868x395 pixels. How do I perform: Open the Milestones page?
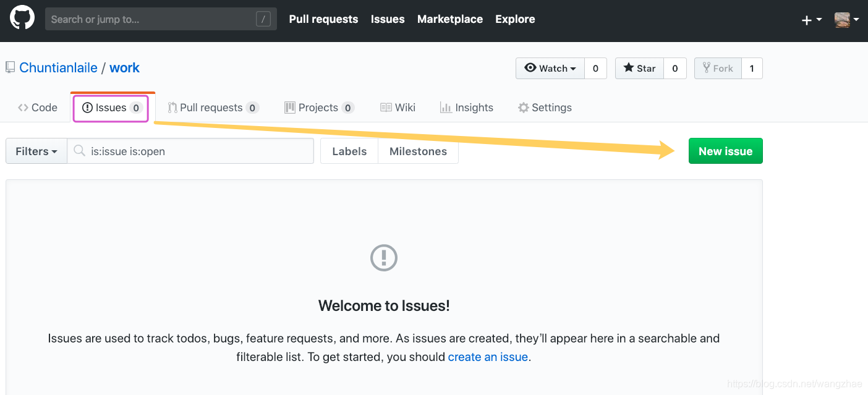click(x=418, y=151)
